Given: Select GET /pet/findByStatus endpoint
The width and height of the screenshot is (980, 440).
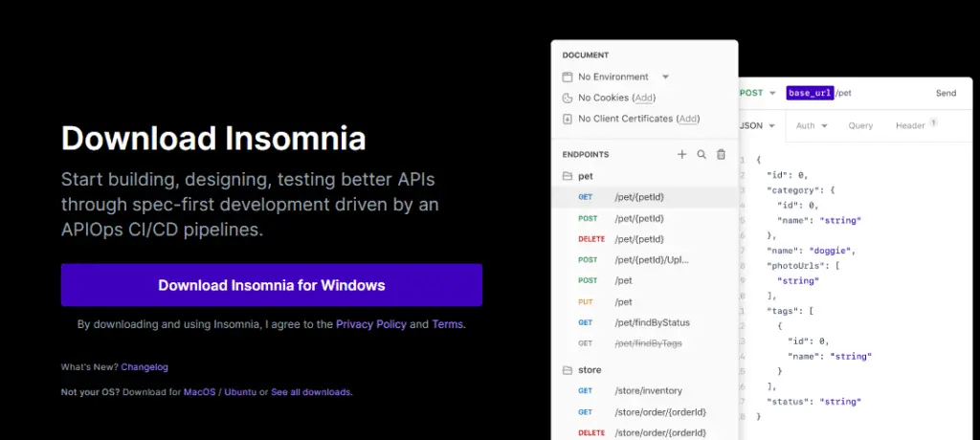Looking at the screenshot, I should coord(644,322).
